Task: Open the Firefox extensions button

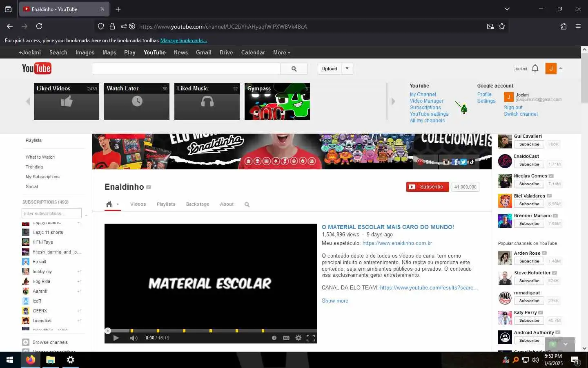Action: 563,26
